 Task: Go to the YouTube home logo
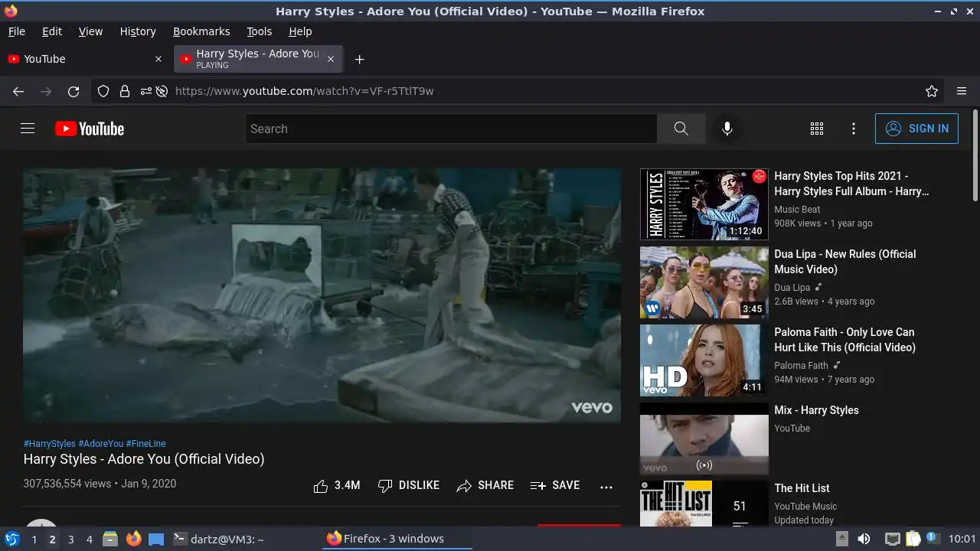click(x=90, y=129)
